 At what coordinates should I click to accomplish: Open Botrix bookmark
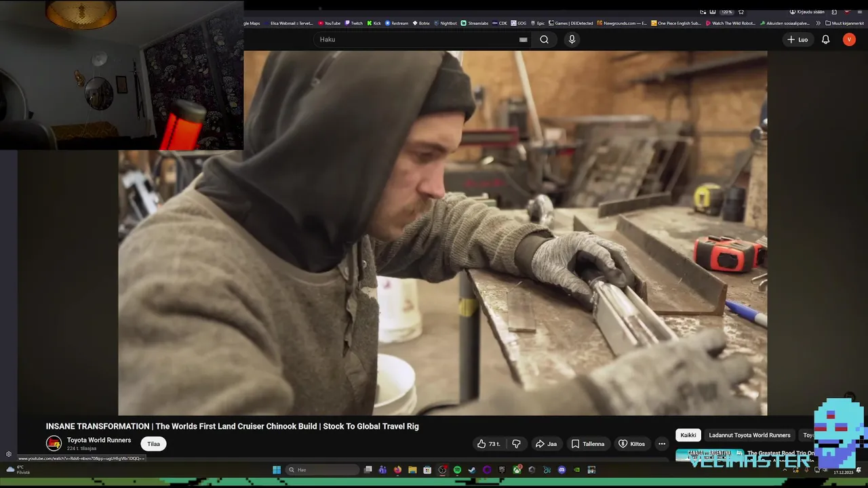click(421, 23)
